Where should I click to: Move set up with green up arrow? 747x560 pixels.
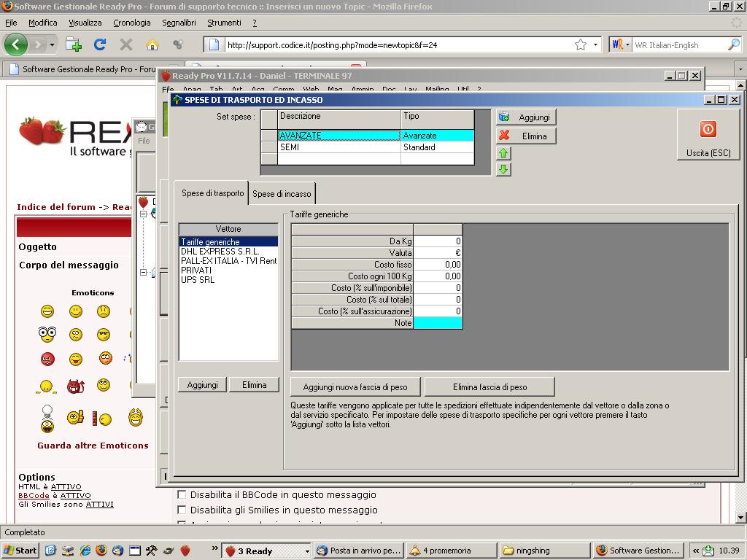point(503,153)
